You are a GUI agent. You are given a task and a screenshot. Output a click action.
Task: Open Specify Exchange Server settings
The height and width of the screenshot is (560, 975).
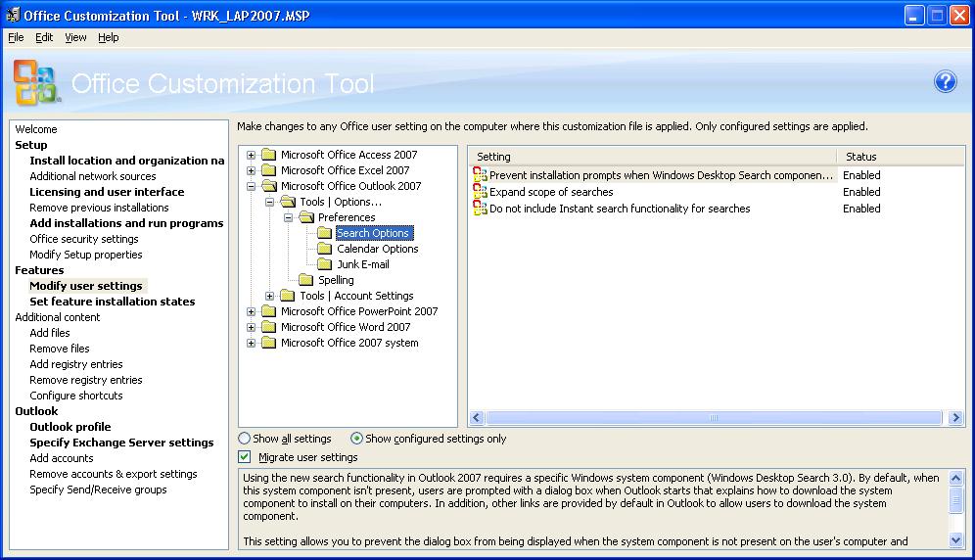click(121, 443)
